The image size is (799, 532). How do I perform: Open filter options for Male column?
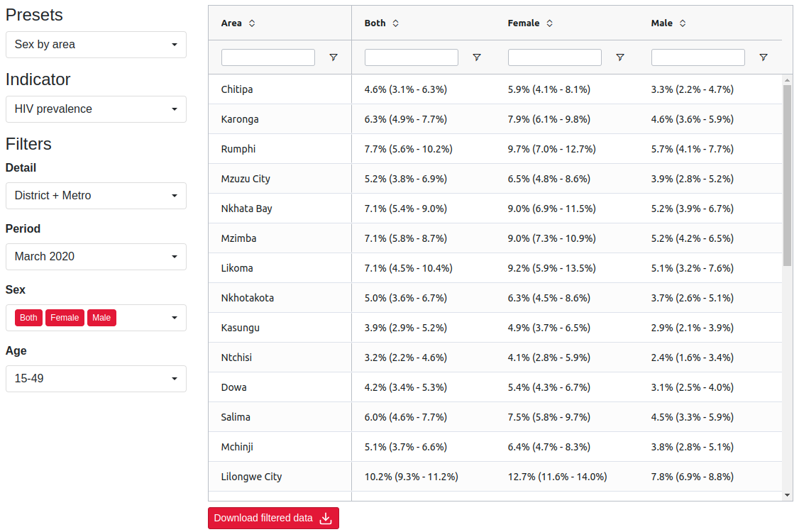tap(764, 57)
